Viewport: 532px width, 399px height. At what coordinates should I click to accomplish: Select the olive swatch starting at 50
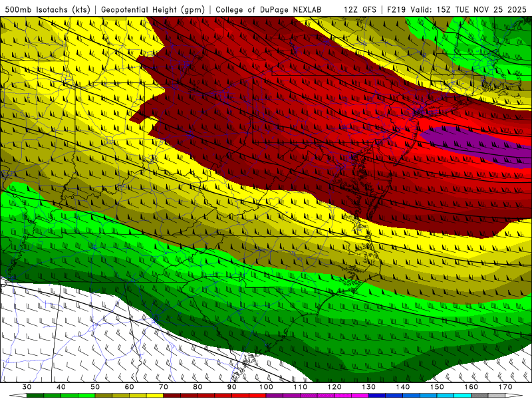coord(104,396)
